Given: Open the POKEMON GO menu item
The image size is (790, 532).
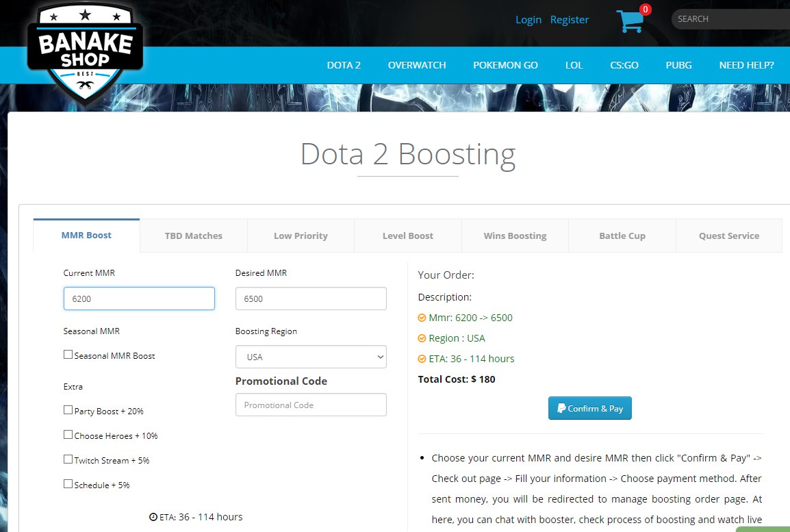Looking at the screenshot, I should [x=505, y=66].
